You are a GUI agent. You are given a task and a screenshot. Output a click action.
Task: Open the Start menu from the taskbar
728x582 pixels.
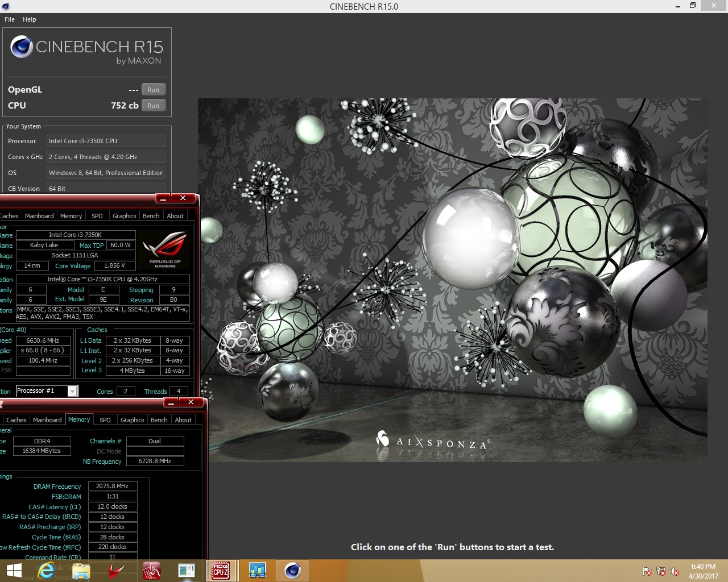[14, 571]
